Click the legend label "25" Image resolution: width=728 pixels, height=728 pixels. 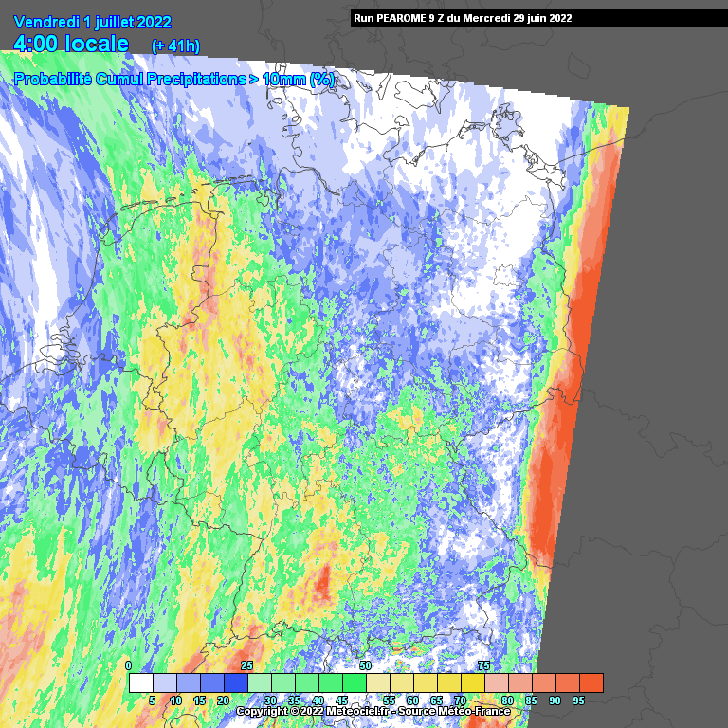point(246,666)
